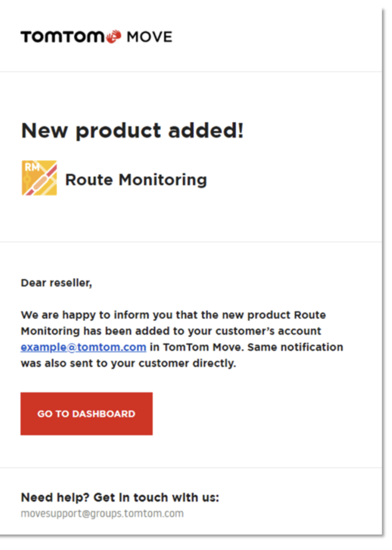Click 'Get in touch with us:' text
This screenshot has height=550, width=392.
click(156, 497)
